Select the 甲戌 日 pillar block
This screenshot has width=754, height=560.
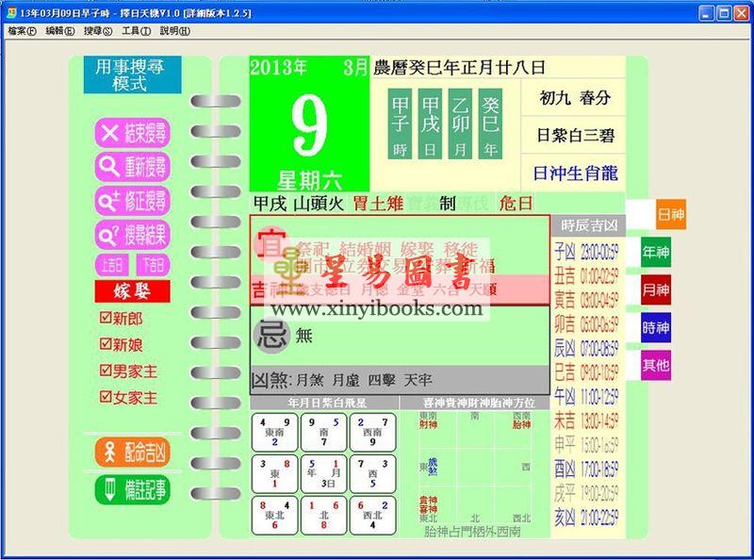(x=430, y=124)
